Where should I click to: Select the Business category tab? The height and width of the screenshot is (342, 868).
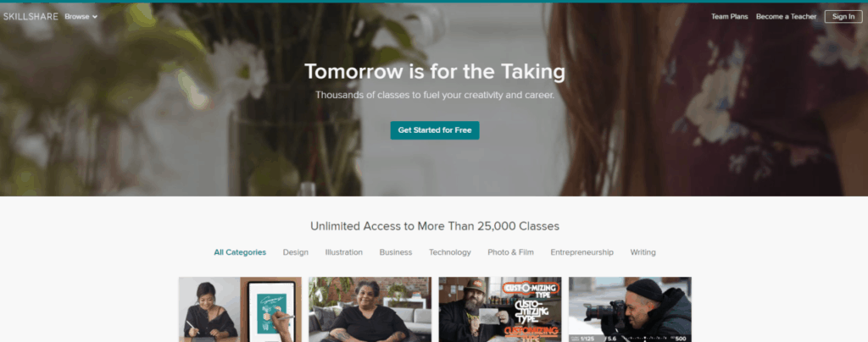396,252
